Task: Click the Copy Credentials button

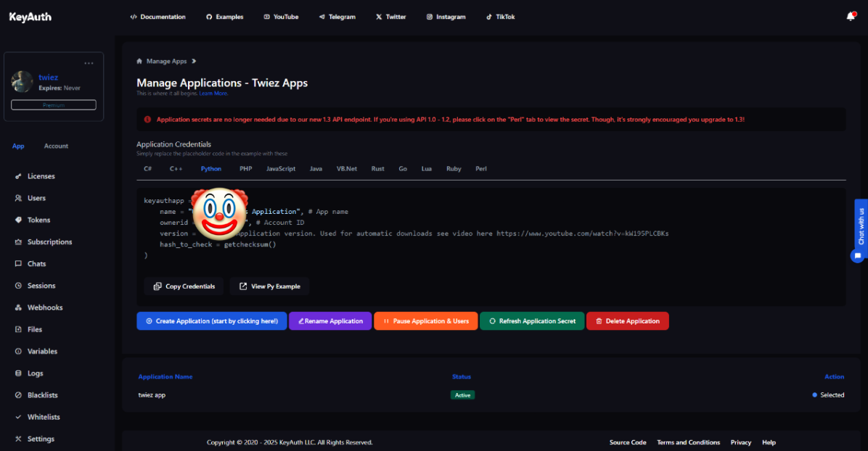Action: [184, 286]
